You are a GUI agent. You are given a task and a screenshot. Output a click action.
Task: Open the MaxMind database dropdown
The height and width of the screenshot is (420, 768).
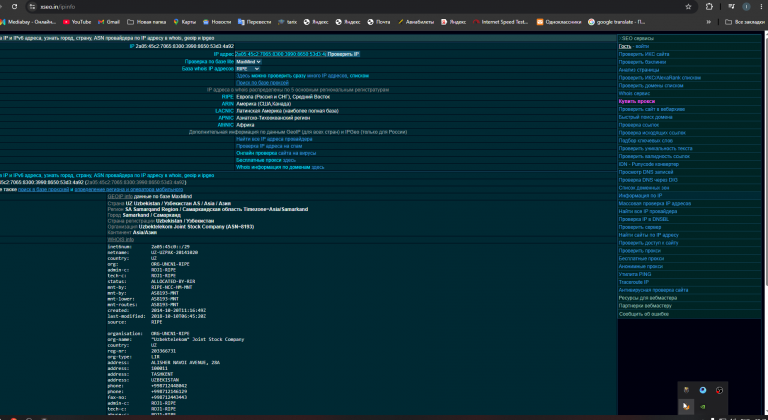coord(248,62)
